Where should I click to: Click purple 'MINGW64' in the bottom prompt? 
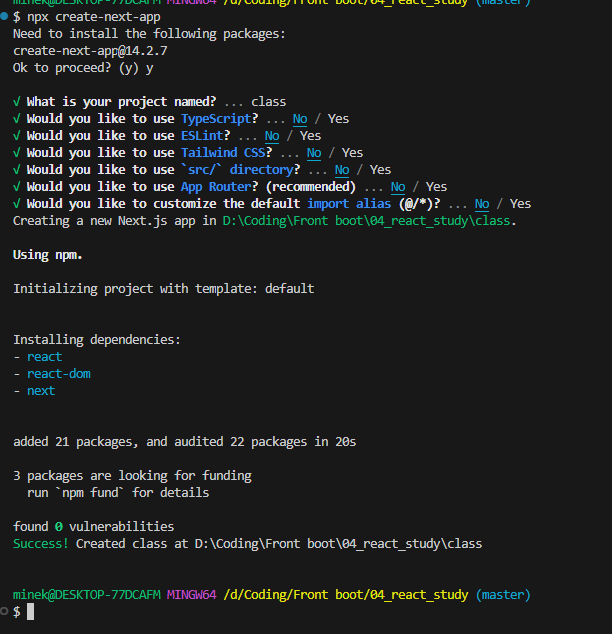pos(192,594)
